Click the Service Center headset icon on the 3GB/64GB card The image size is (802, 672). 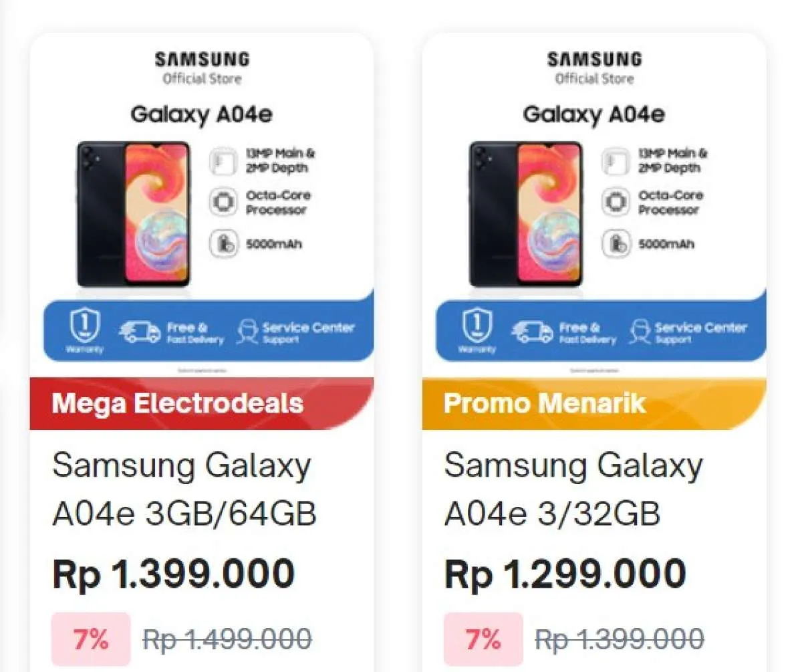(x=247, y=331)
